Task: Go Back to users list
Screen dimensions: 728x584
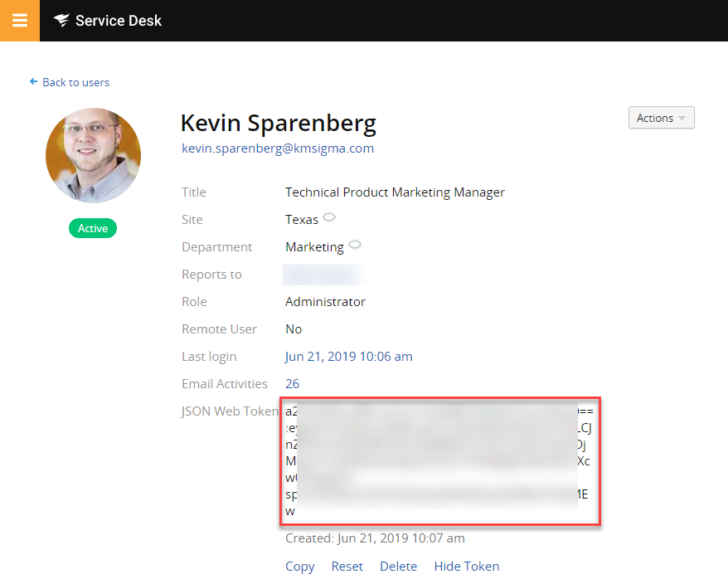Action: tap(75, 82)
